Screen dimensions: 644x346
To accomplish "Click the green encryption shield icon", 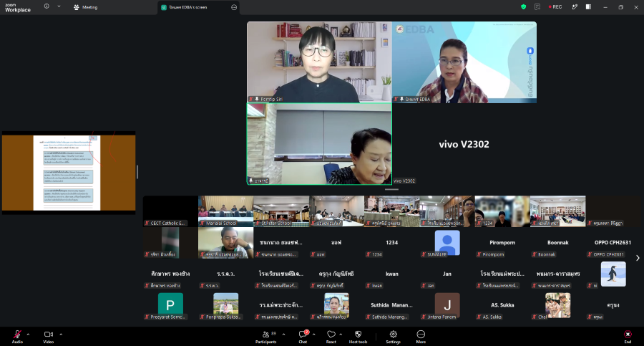I will point(523,7).
